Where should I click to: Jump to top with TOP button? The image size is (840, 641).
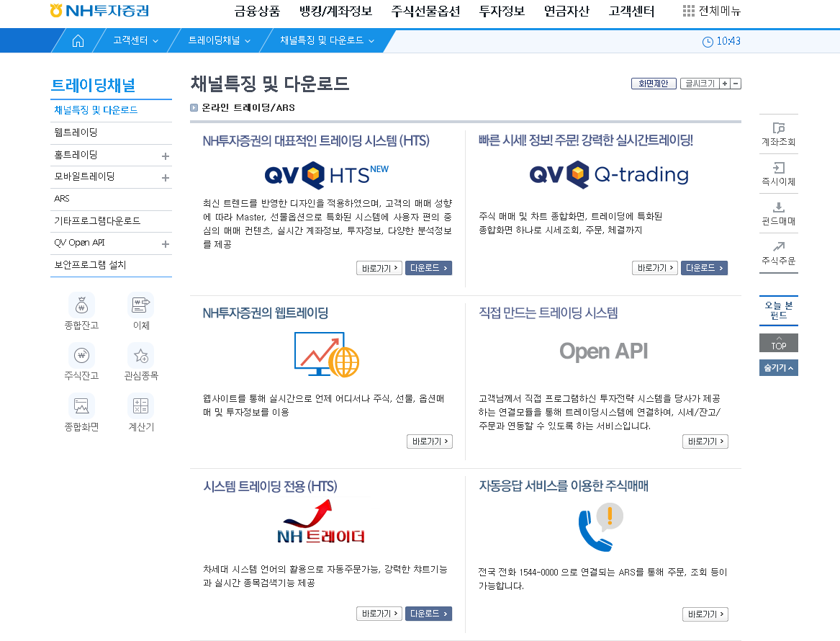778,343
